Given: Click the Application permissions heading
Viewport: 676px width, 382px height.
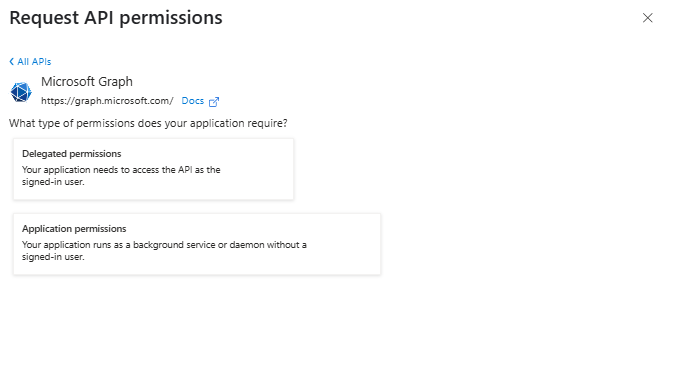Looking at the screenshot, I should coord(74,229).
